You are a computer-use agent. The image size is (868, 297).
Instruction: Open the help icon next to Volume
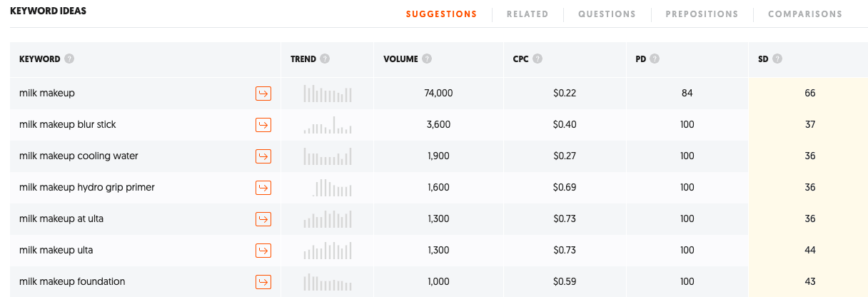[427, 59]
